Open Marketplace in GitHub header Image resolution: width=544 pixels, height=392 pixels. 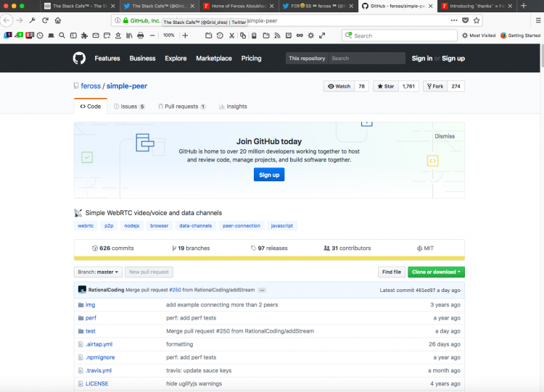pyautogui.click(x=214, y=58)
